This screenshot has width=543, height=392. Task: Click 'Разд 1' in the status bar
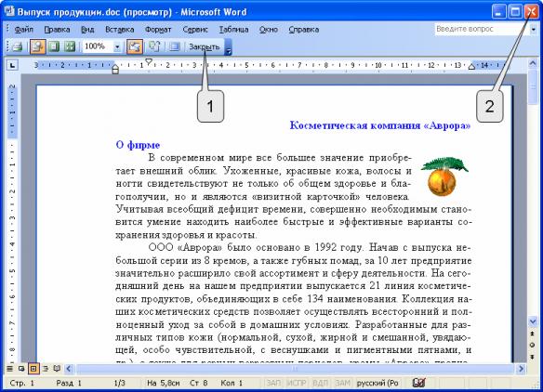pos(69,383)
